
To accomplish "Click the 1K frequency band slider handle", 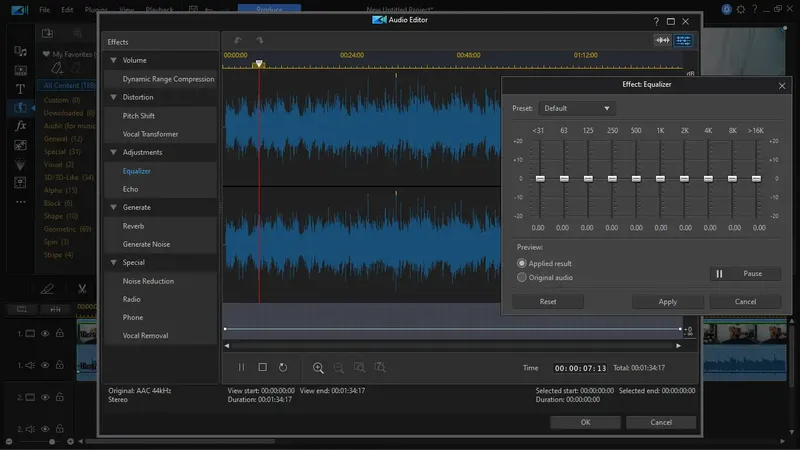I will click(x=660, y=179).
